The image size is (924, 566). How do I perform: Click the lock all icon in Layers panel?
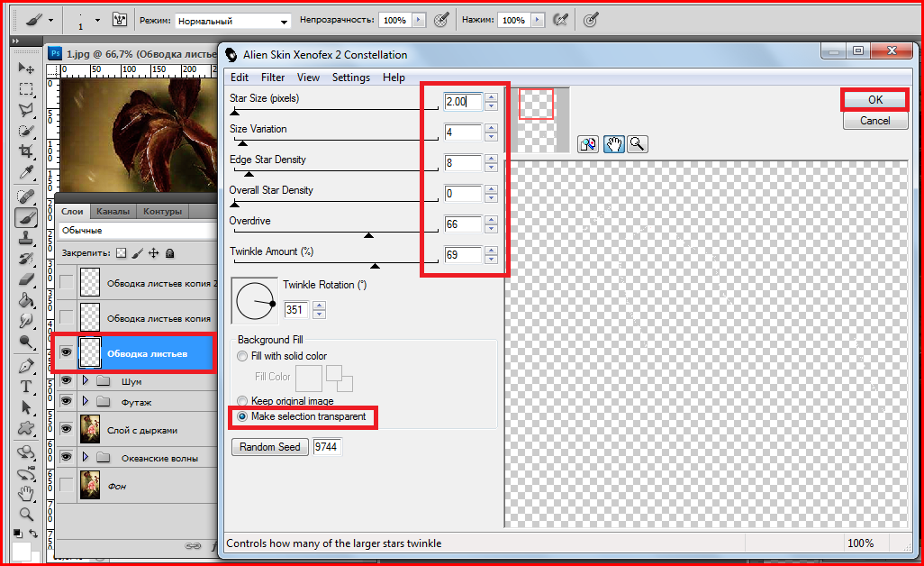point(169,253)
